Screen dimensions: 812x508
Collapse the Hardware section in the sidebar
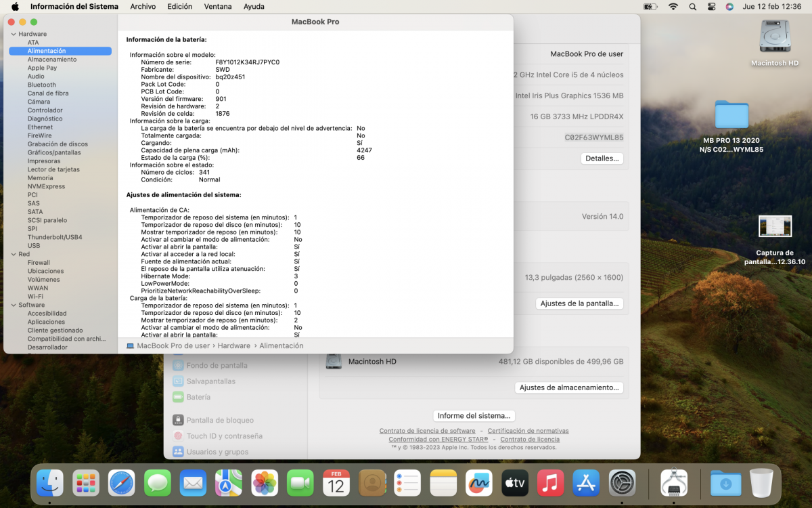pos(14,33)
